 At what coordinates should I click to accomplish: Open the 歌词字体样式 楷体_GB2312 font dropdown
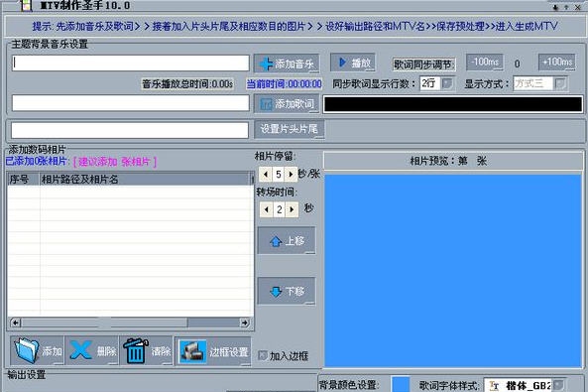click(558, 385)
